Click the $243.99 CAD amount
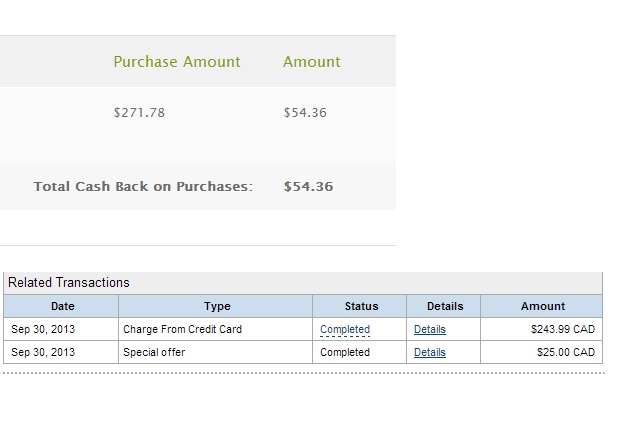The image size is (619, 421). (x=563, y=329)
